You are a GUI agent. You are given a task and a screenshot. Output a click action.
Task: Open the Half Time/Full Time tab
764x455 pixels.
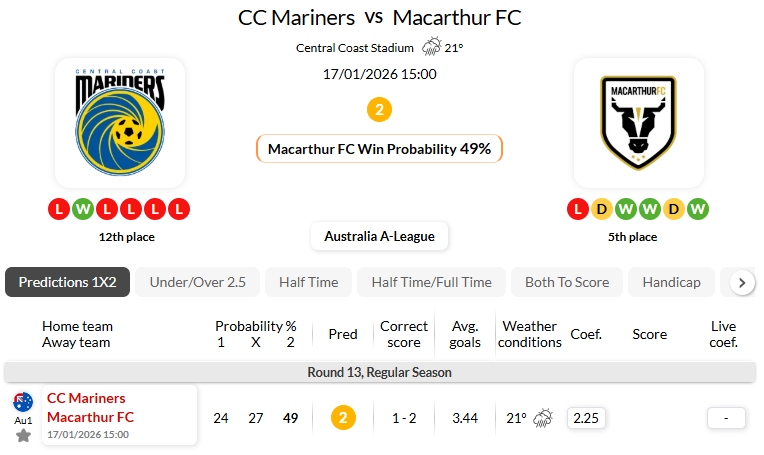pos(431,282)
